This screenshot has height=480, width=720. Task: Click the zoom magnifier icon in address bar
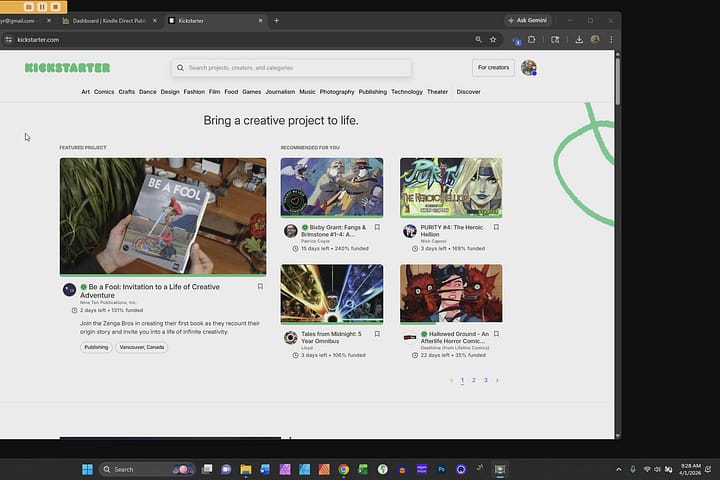(478, 40)
